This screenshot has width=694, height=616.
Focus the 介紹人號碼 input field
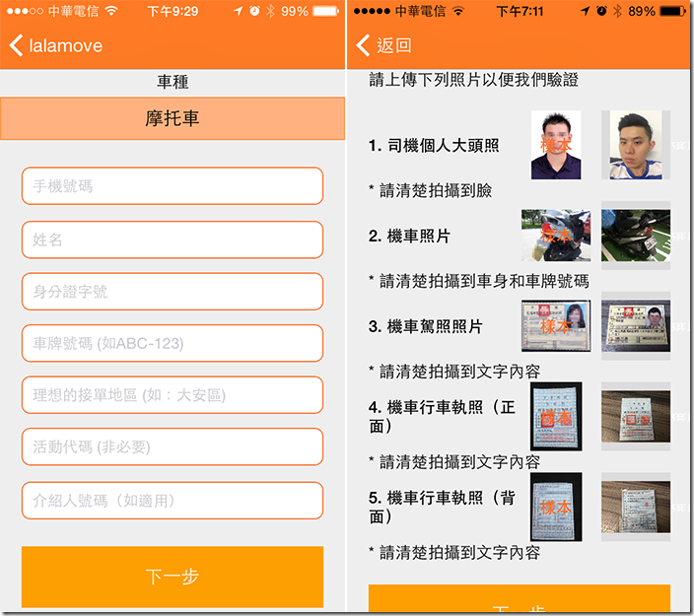[173, 501]
